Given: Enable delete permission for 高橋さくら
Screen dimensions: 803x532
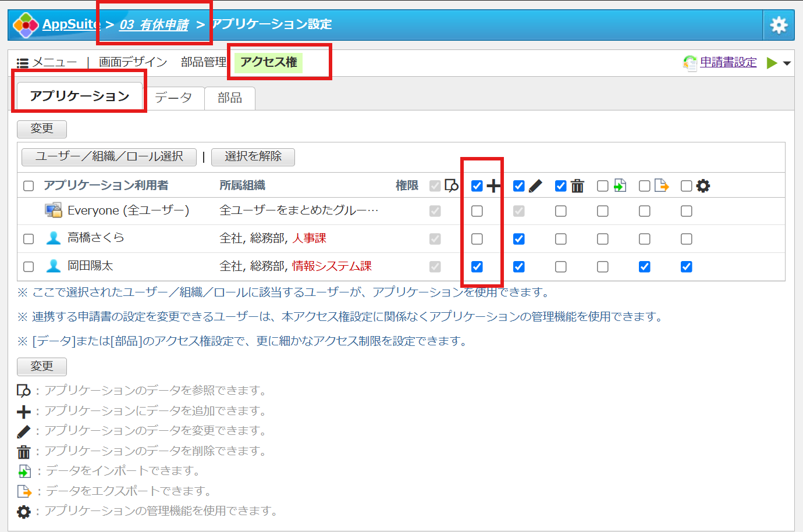Looking at the screenshot, I should [560, 239].
